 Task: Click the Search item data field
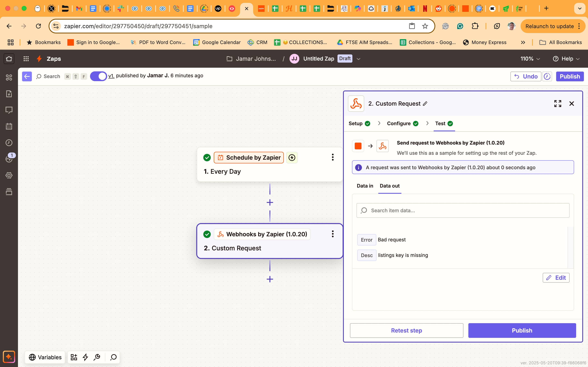coord(463,210)
